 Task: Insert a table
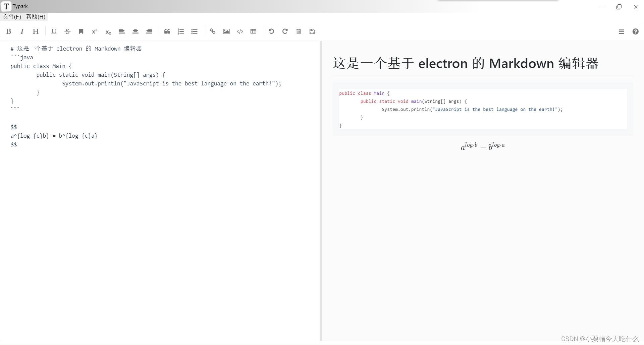[x=253, y=31]
